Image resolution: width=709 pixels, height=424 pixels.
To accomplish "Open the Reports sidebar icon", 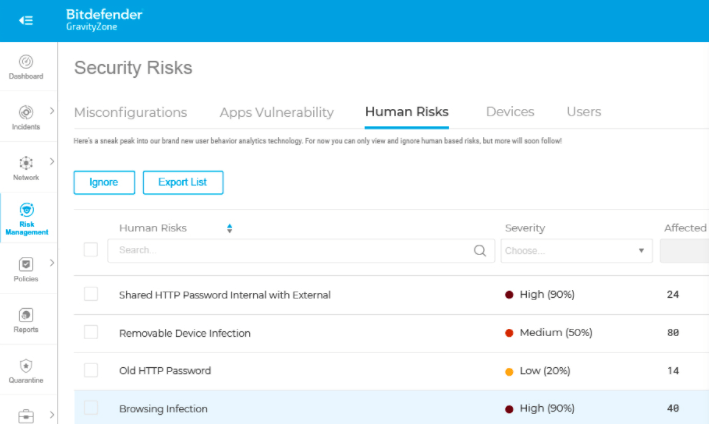I will [x=26, y=315].
